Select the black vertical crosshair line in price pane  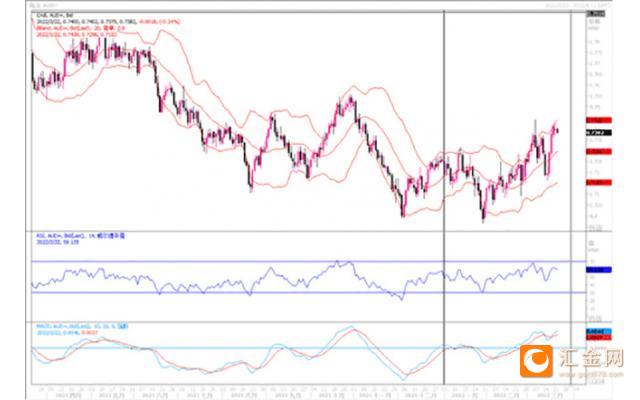tap(444, 122)
